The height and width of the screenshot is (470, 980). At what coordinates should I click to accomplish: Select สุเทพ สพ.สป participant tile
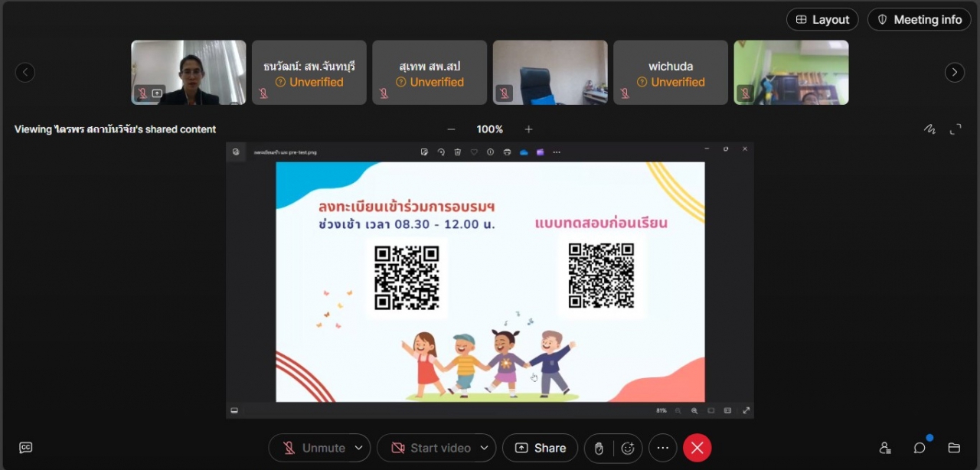[430, 73]
